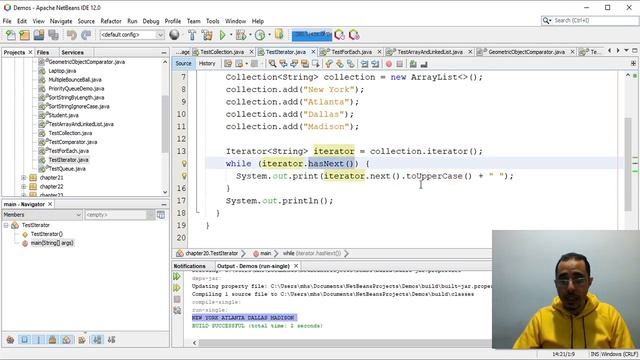The height and width of the screenshot is (360, 640).
Task: Open the empty filter combo box in Navigator
Action: (x=120, y=215)
